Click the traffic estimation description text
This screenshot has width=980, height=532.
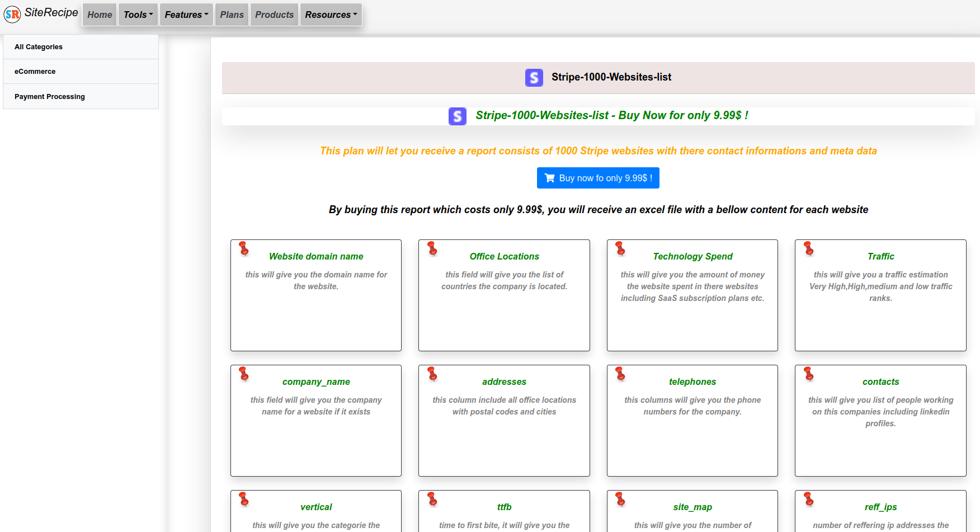[x=881, y=286]
